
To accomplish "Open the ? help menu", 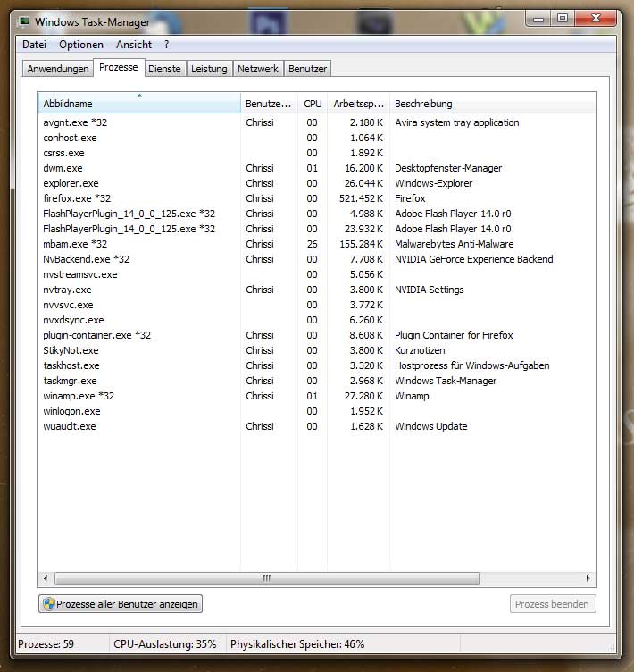I will coord(167,45).
